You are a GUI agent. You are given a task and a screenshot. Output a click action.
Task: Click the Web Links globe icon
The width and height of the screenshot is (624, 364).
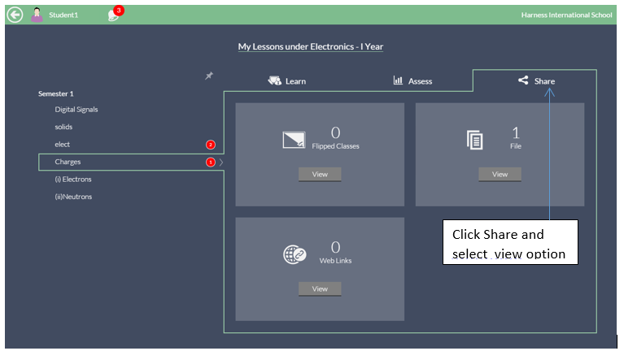[x=295, y=254]
